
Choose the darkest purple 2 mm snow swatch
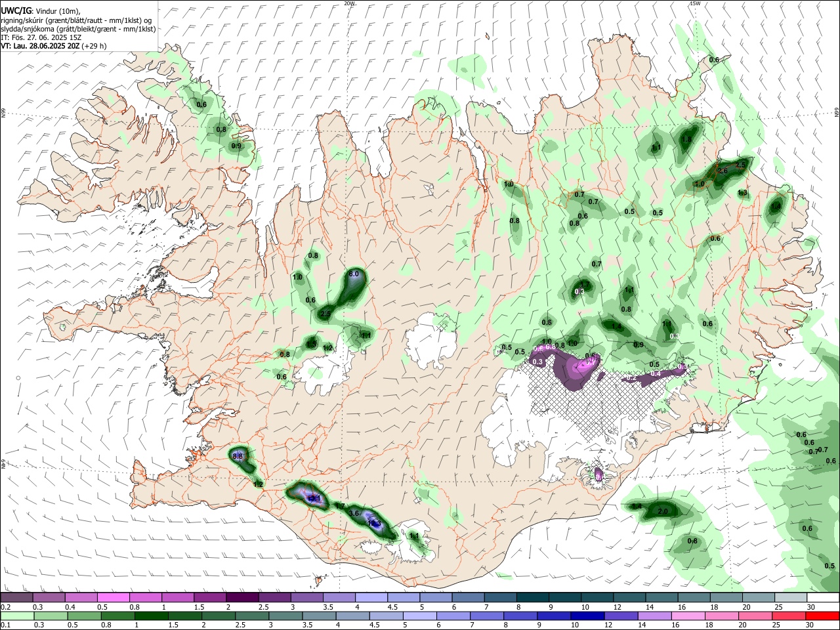click(x=242, y=598)
